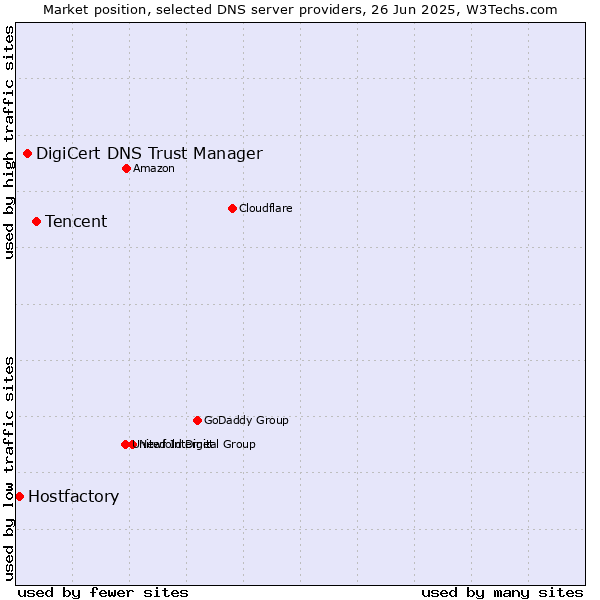
Task: Select the 'Cloudflare' label text
Action: click(266, 208)
